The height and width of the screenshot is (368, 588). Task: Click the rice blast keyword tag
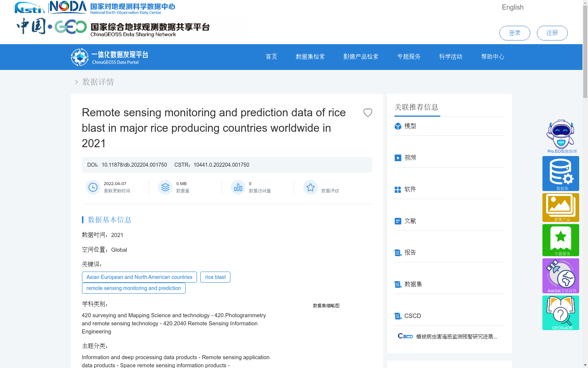point(215,277)
